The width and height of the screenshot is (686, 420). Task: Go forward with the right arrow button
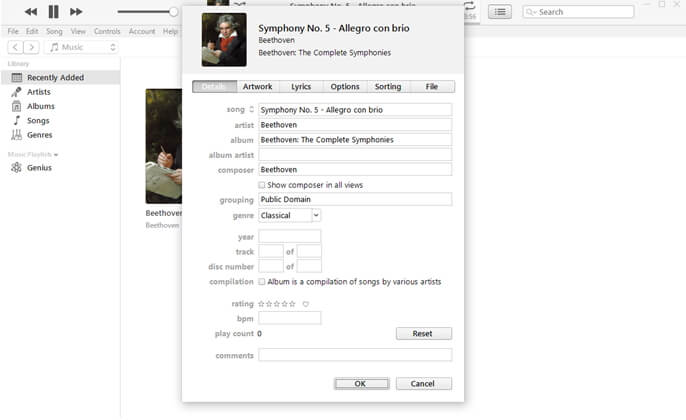point(32,47)
